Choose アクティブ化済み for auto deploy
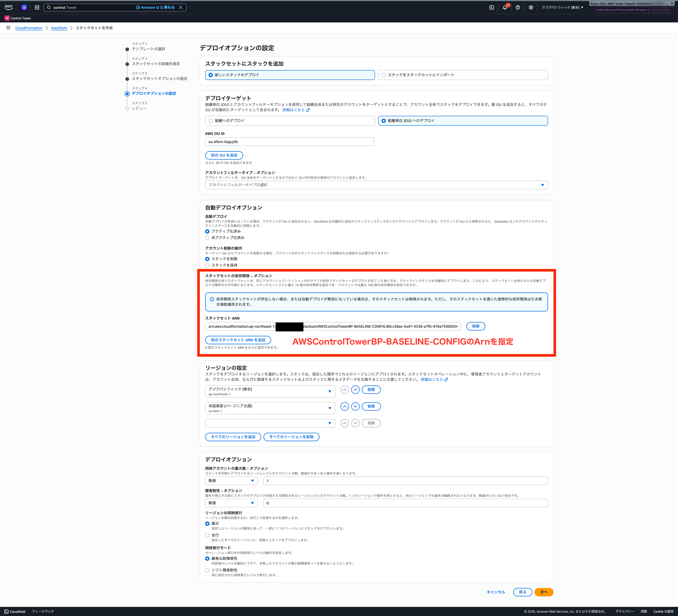This screenshot has width=678, height=616. point(207,231)
